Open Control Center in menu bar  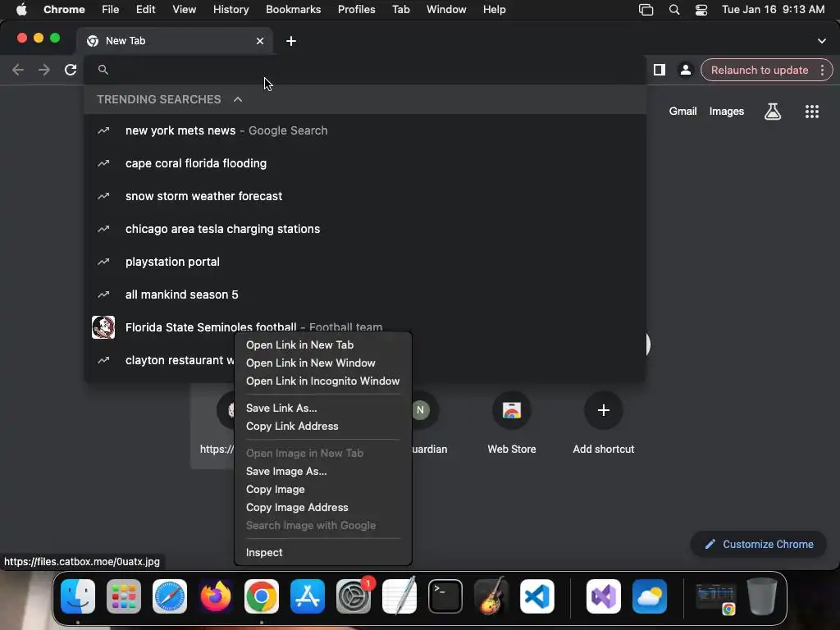tap(701, 10)
